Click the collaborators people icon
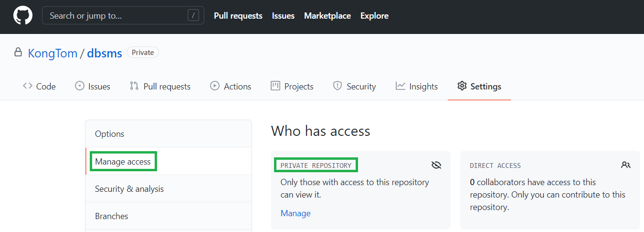This screenshot has height=232, width=644. point(626,165)
